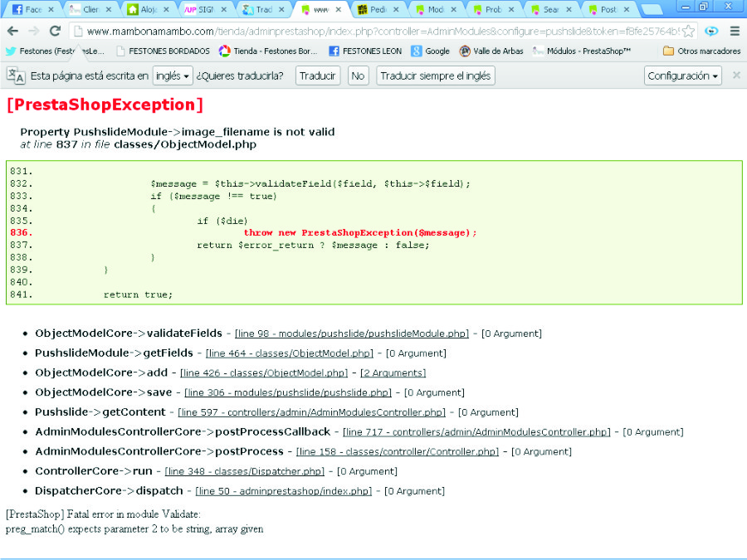Open line 717 AdminModulesController.php link

click(x=476, y=432)
